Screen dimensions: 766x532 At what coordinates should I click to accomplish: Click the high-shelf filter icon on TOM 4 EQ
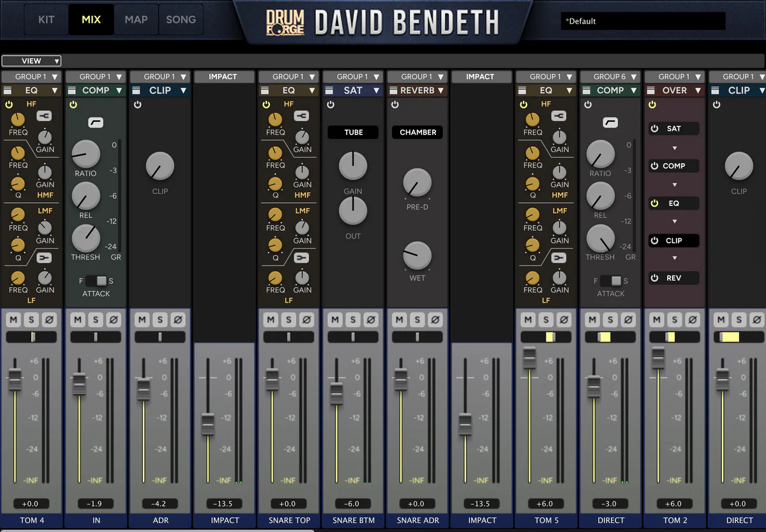tap(44, 115)
